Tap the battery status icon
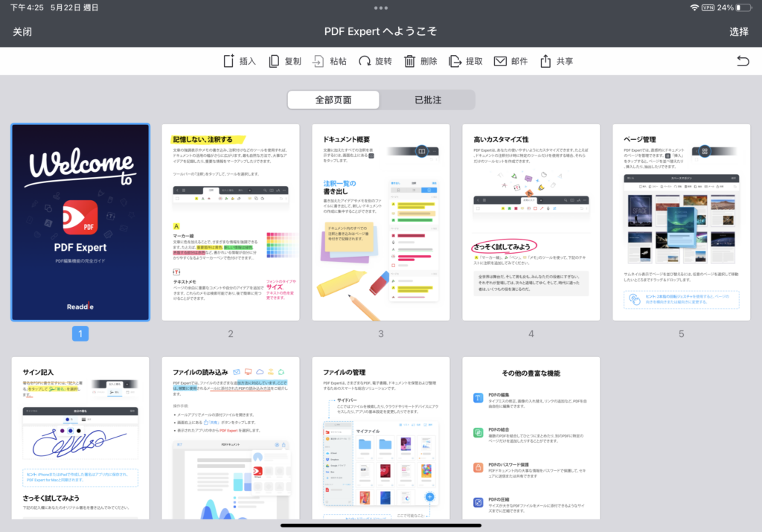Viewport: 762px width, 532px height. 743,7
